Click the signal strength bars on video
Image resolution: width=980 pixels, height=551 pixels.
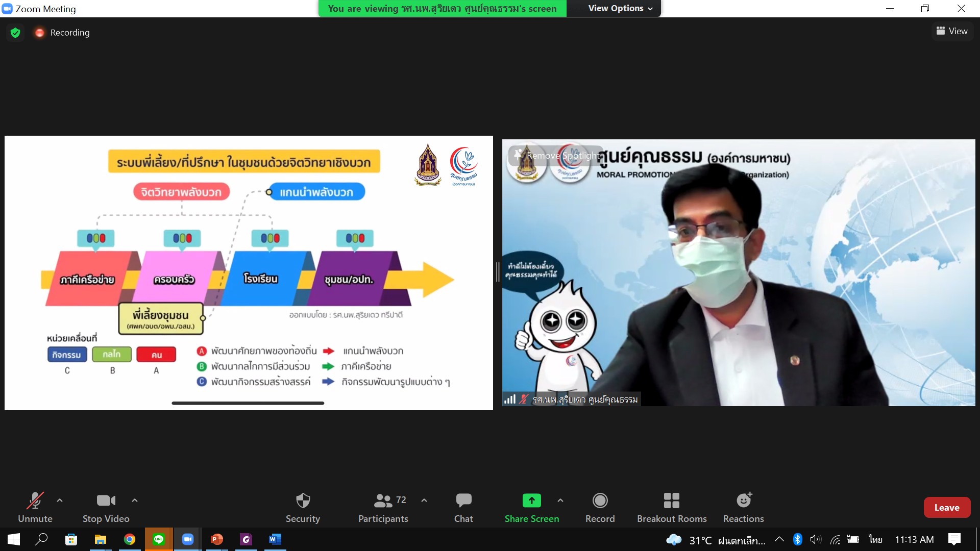click(x=509, y=399)
